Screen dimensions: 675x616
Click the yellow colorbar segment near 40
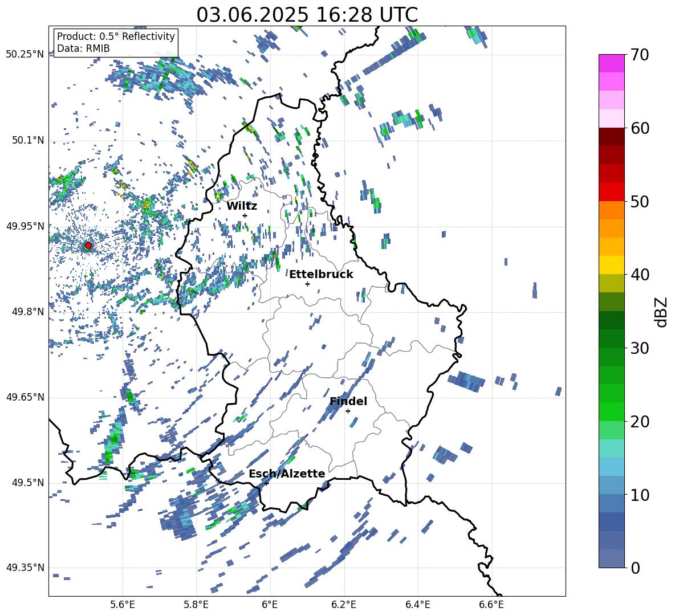click(x=611, y=266)
